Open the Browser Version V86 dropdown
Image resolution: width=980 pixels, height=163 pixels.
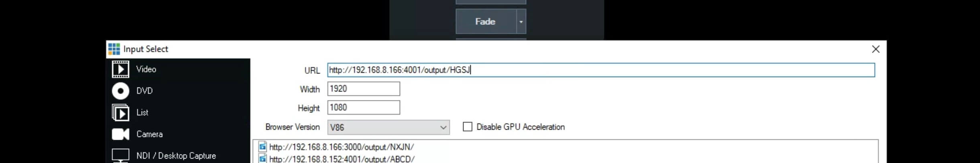click(388, 127)
